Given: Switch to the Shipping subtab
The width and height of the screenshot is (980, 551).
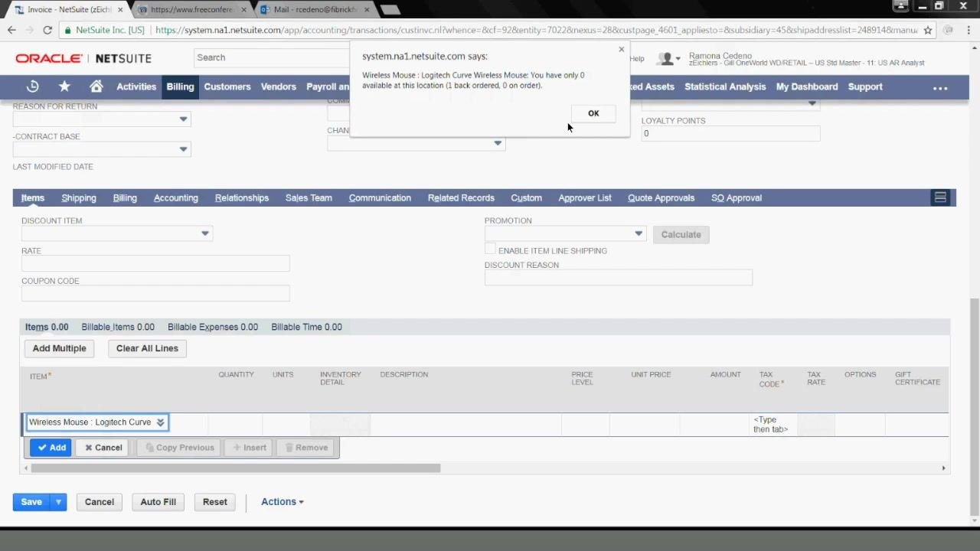Looking at the screenshot, I should click(x=79, y=197).
